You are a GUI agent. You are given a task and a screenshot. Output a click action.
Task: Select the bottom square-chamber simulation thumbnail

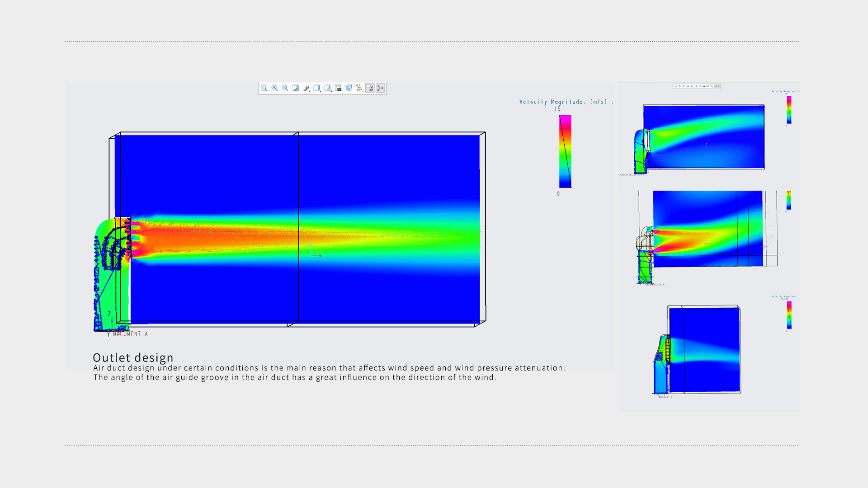(x=704, y=350)
